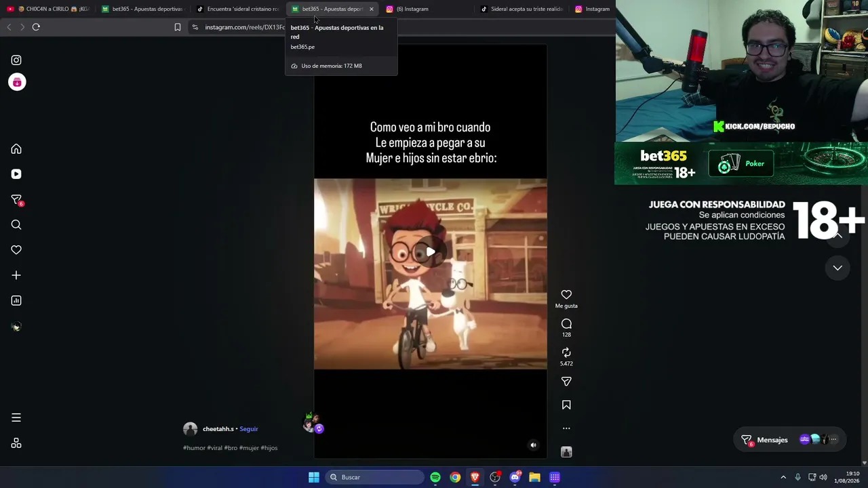Screen dimensions: 868x488
Task: Open the Reels section in the sidebar
Action: (16, 174)
